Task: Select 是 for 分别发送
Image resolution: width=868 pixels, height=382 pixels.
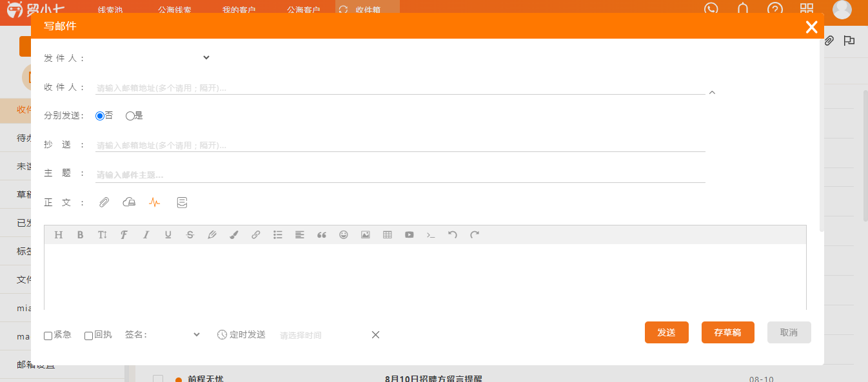Action: pyautogui.click(x=130, y=116)
